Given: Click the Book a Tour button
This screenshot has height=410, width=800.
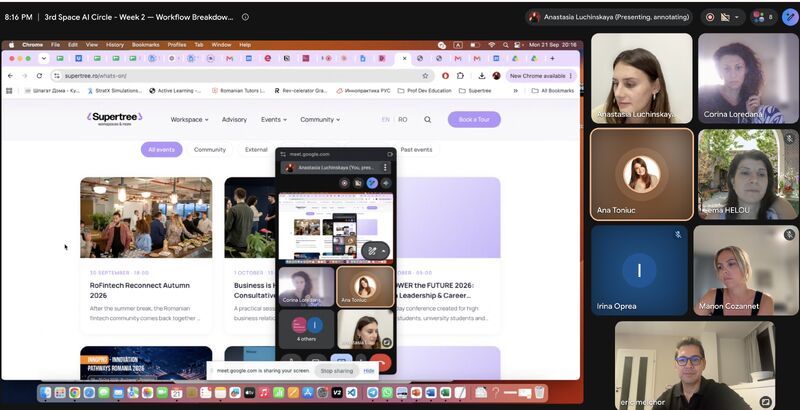Looking at the screenshot, I should coord(474,119).
